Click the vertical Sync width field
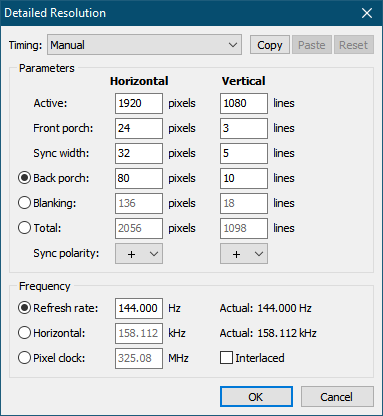 (x=244, y=153)
